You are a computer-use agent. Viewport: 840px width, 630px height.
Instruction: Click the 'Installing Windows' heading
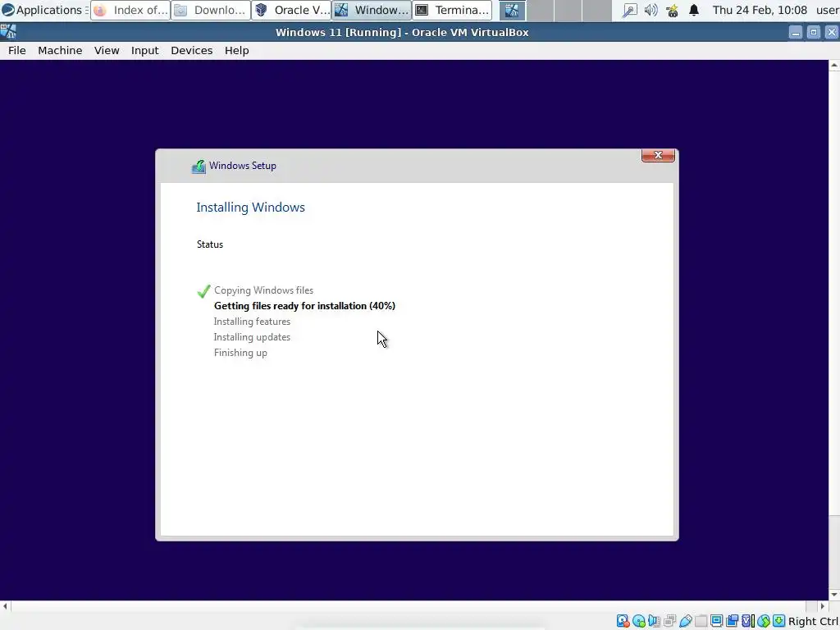[x=250, y=208]
